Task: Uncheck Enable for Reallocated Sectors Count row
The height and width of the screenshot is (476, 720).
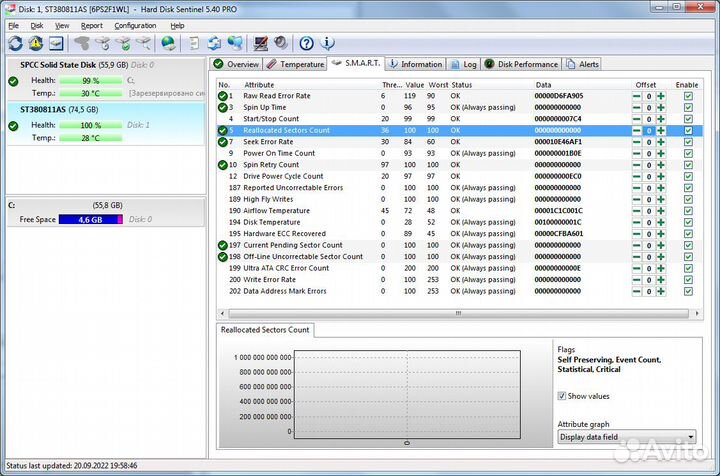Action: coord(687,130)
